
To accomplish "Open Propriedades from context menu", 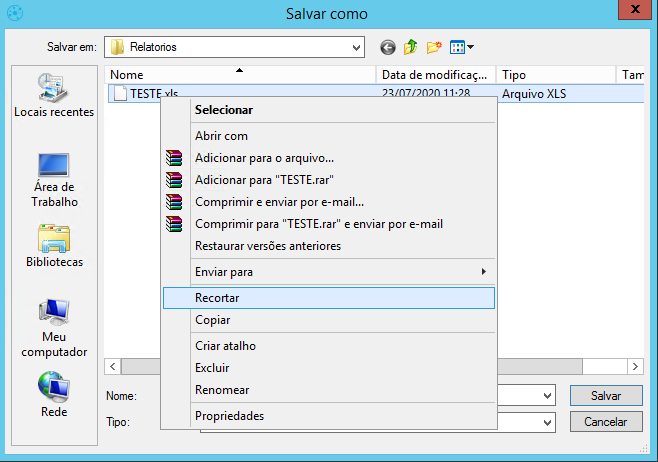I will (329, 416).
